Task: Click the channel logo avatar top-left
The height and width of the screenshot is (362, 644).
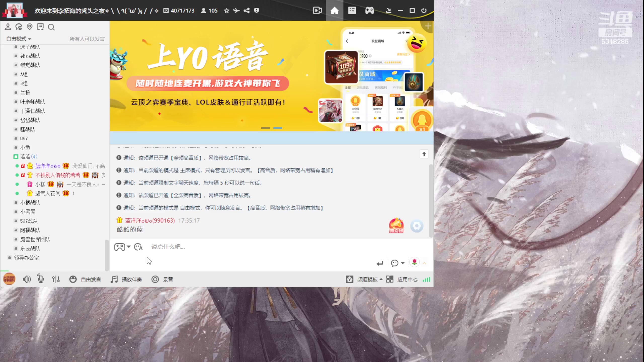Action: coord(14,10)
